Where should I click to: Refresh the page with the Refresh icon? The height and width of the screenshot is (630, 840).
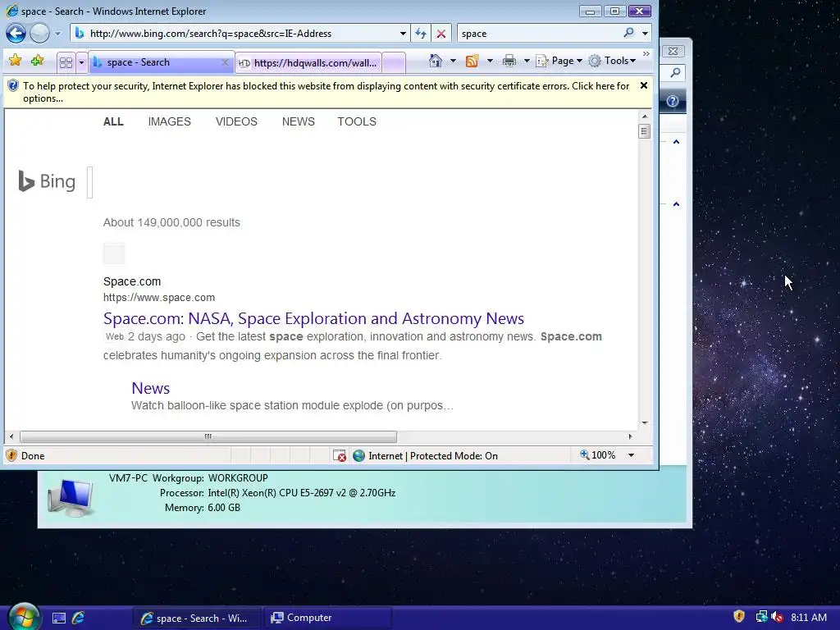[421, 33]
